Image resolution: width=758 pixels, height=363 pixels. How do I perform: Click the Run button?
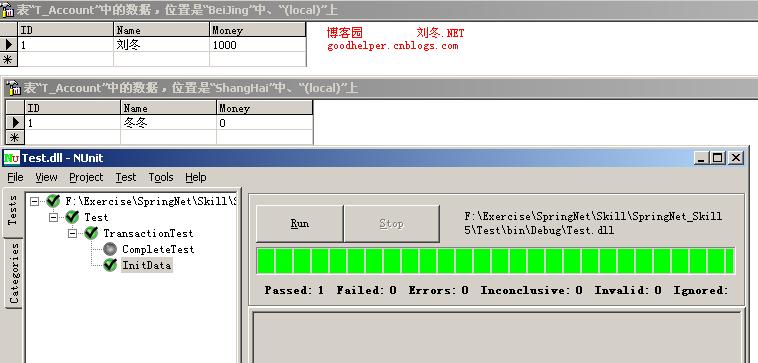point(300,223)
